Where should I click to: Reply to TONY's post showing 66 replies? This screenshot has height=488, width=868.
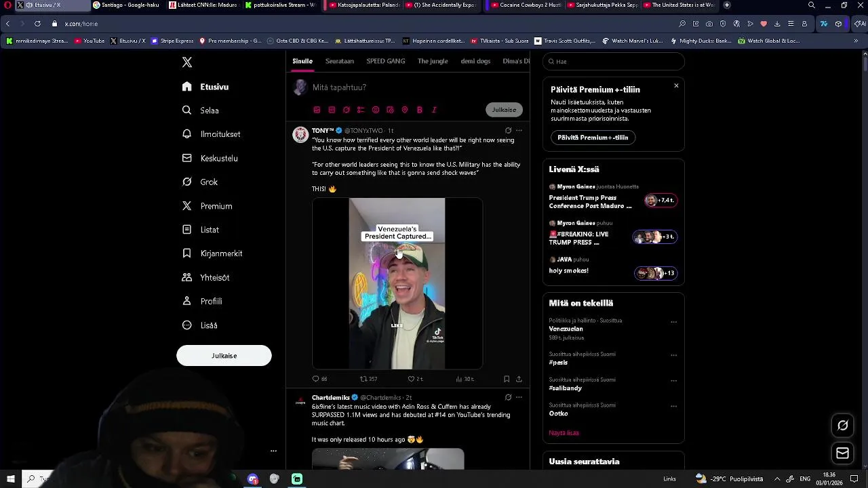tap(319, 379)
